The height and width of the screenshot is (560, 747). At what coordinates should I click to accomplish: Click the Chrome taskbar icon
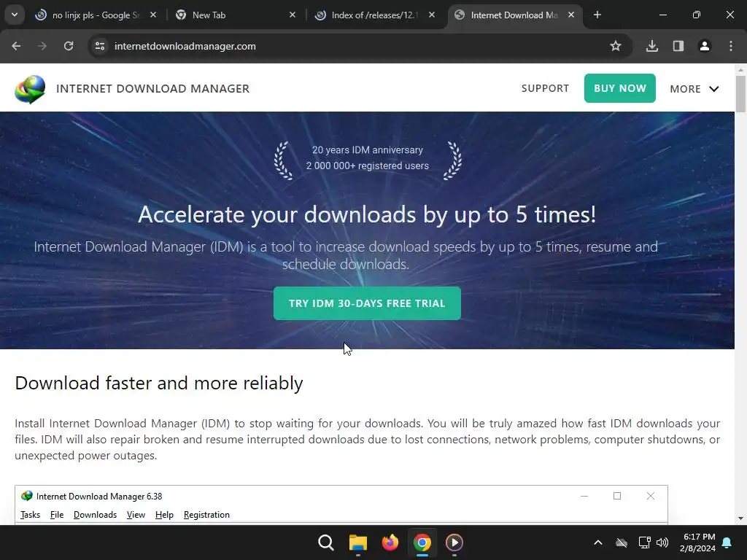point(422,542)
